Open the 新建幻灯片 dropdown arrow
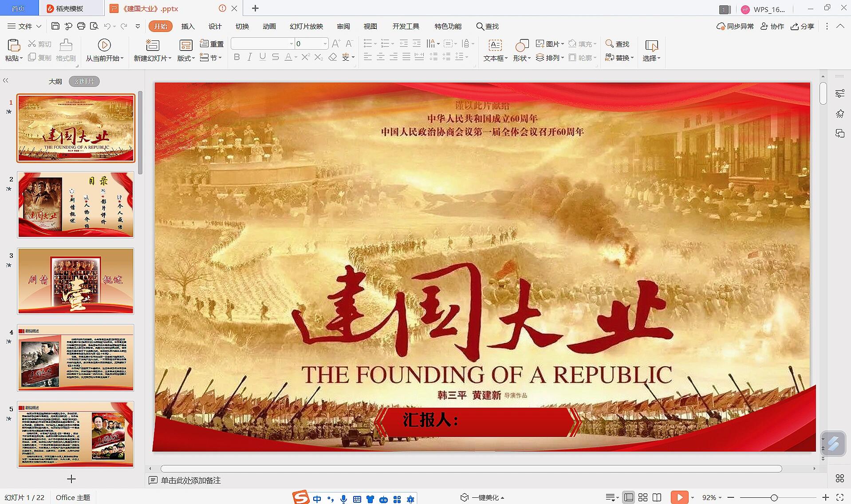Viewport: 851px width, 504px height. (x=170, y=58)
